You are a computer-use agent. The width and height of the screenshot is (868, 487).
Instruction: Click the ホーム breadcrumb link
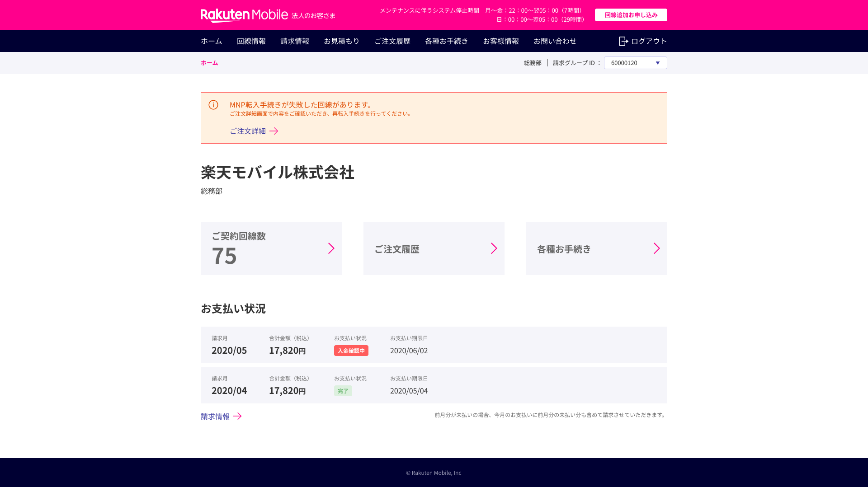pos(209,63)
